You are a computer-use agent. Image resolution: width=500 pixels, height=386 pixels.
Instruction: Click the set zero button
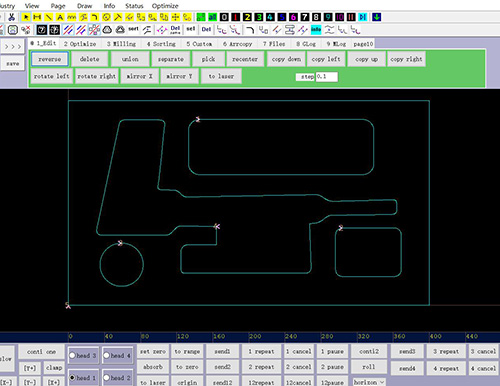pos(153,351)
